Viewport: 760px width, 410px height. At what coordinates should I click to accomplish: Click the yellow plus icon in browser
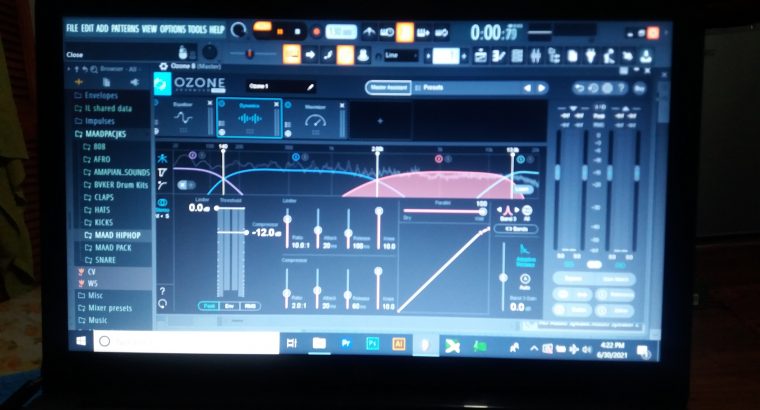click(x=79, y=82)
